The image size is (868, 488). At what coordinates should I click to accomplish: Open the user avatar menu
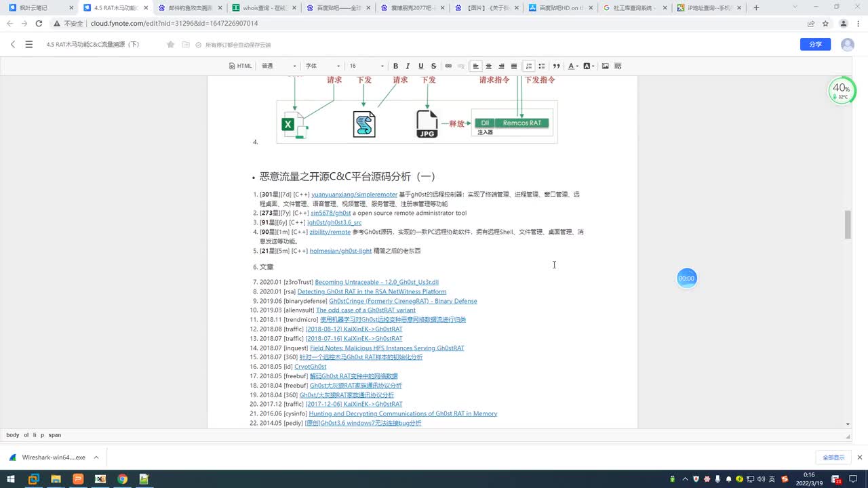tap(848, 45)
